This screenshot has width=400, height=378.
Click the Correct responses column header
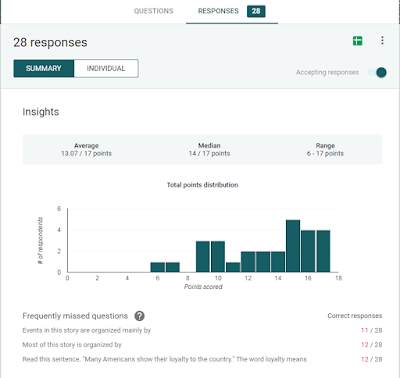click(x=355, y=316)
